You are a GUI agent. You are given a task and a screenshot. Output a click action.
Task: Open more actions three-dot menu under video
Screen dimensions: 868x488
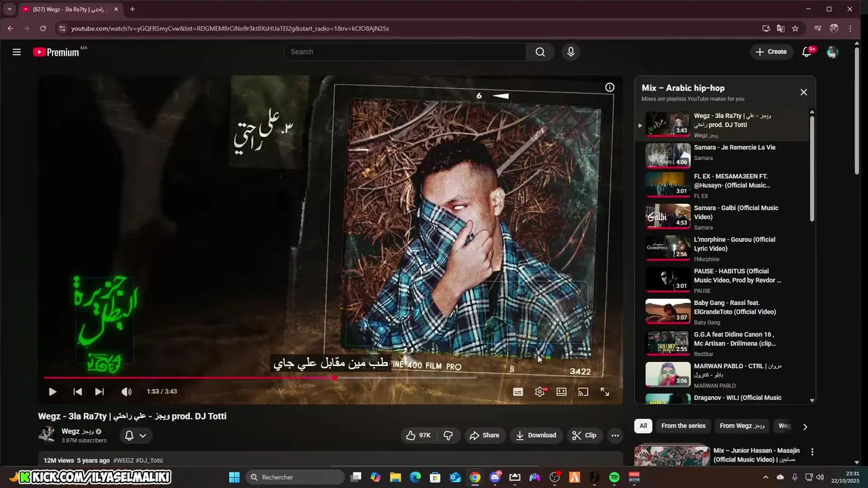pos(615,435)
